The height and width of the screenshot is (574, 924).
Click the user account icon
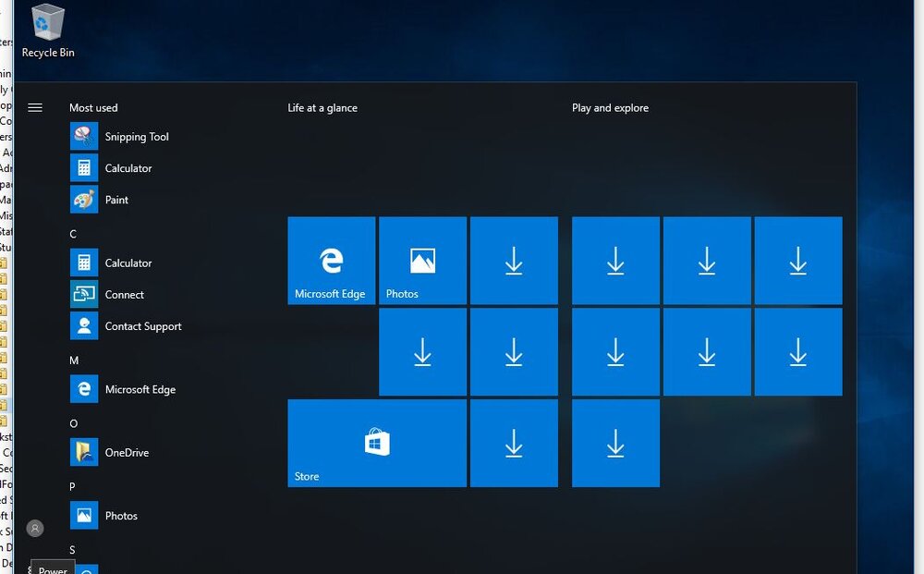pos(35,528)
